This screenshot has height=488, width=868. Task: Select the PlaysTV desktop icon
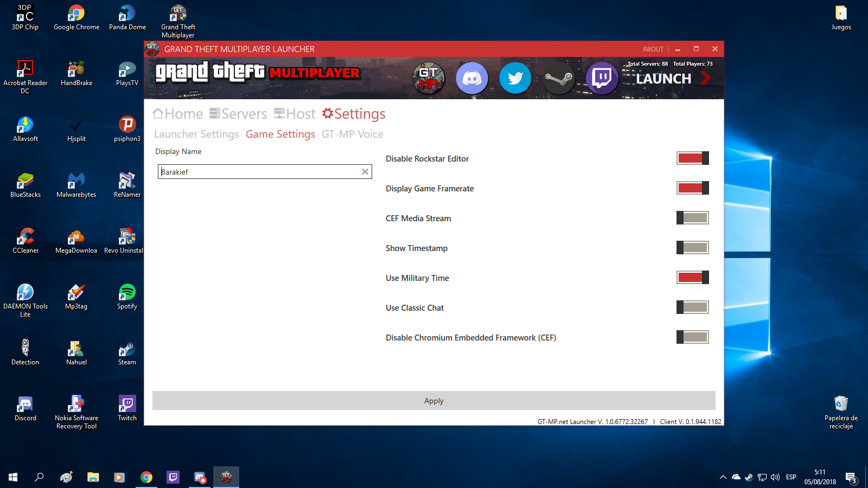(127, 74)
